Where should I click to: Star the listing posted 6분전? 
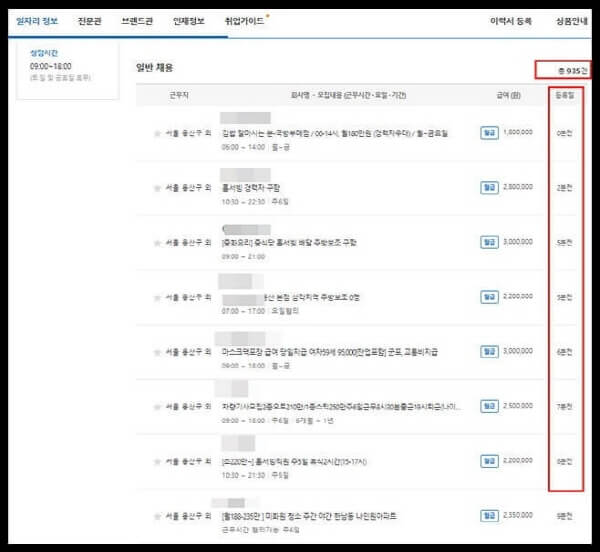(x=157, y=352)
